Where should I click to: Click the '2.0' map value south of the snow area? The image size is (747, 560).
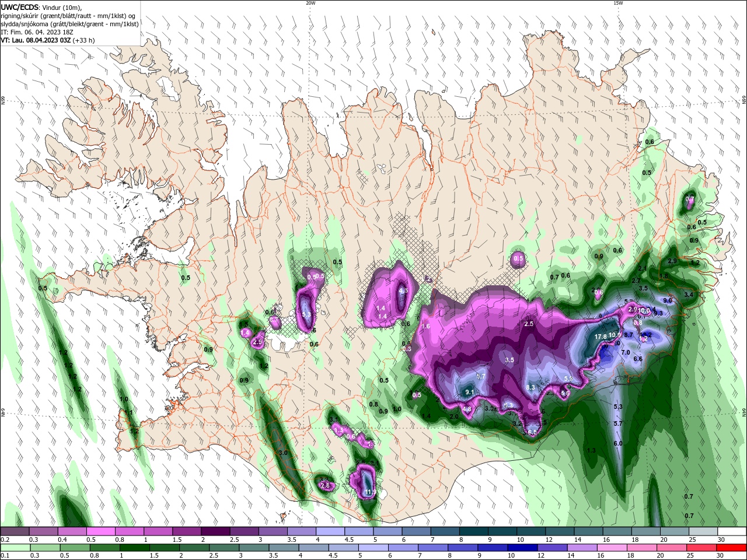pos(454,416)
